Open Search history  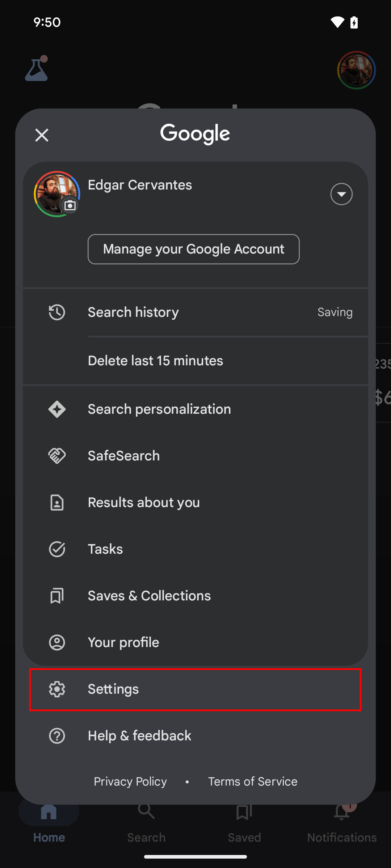[x=133, y=312]
